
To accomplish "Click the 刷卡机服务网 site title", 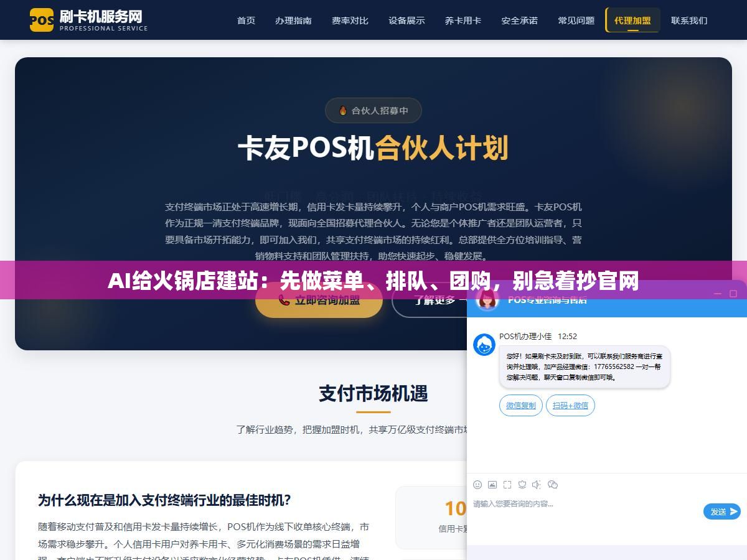I will pos(101,16).
